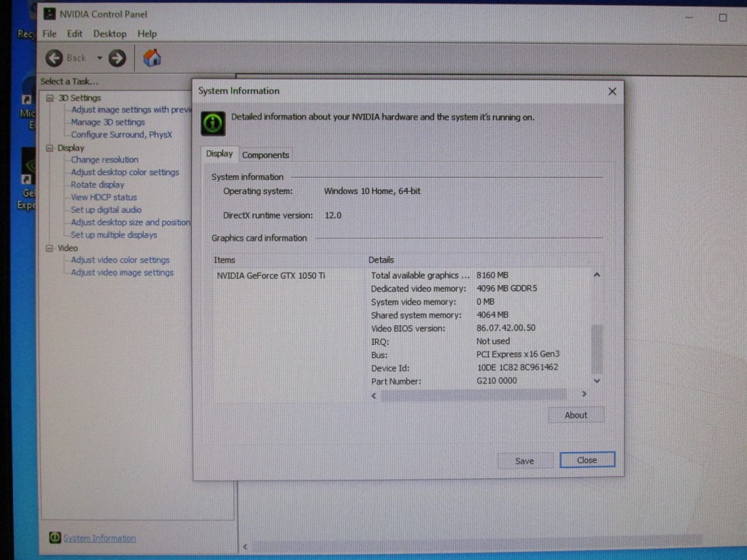Screen dimensions: 747x560
Task: Open Manage 3D settings
Action: coord(108,122)
